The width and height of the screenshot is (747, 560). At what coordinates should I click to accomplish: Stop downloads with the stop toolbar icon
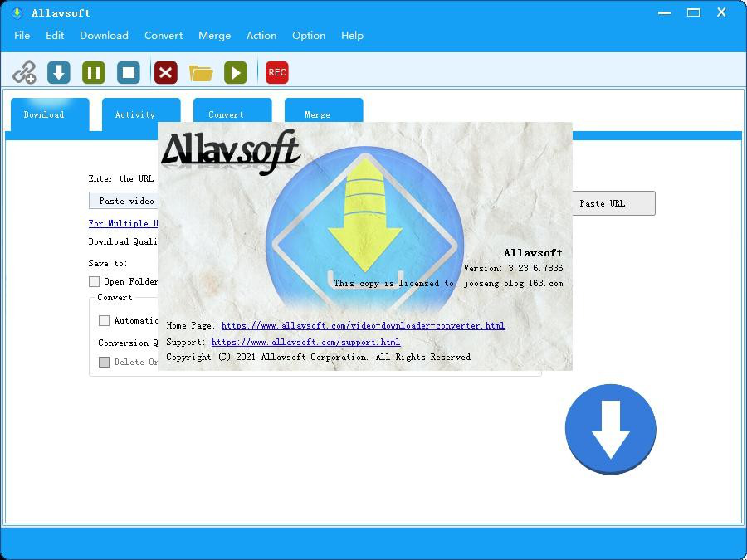[x=128, y=72]
